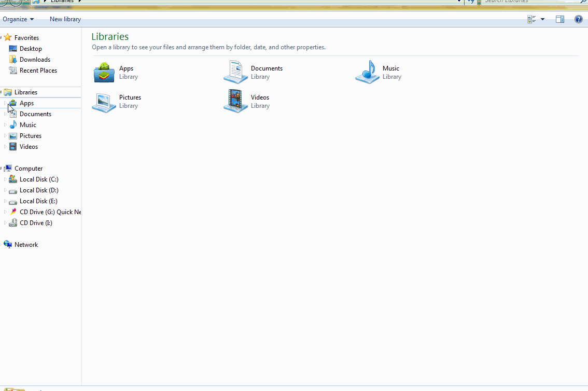The width and height of the screenshot is (588, 391).
Task: Expand the Apps node in sidebar tree
Action: [5, 103]
